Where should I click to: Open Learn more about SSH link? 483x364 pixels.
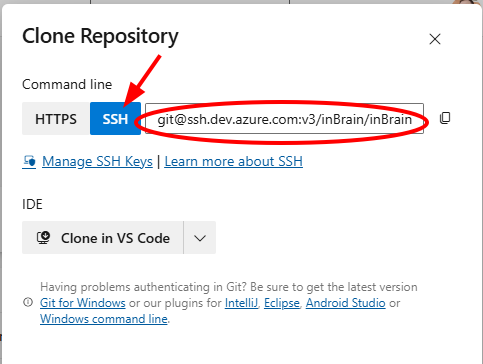coord(234,162)
